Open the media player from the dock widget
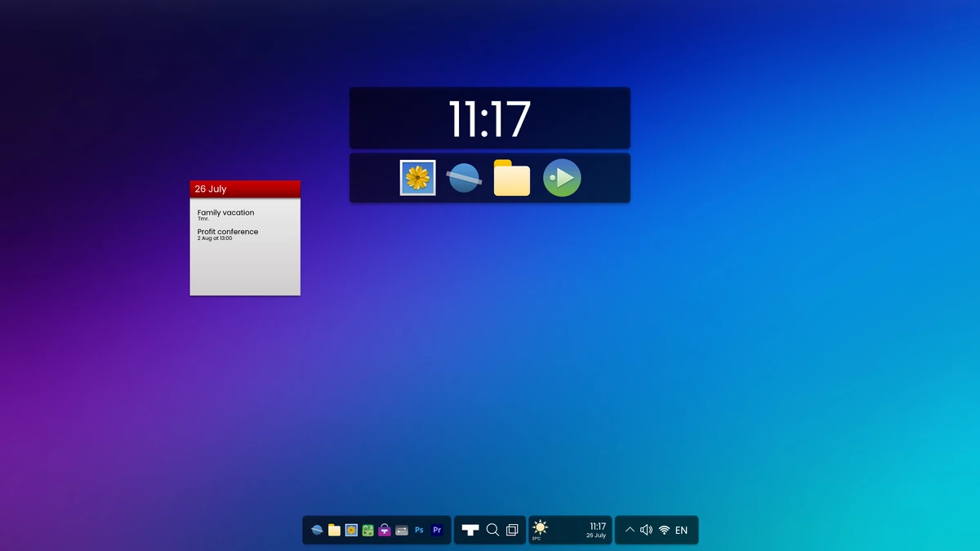Viewport: 980px width, 551px height. click(x=561, y=177)
